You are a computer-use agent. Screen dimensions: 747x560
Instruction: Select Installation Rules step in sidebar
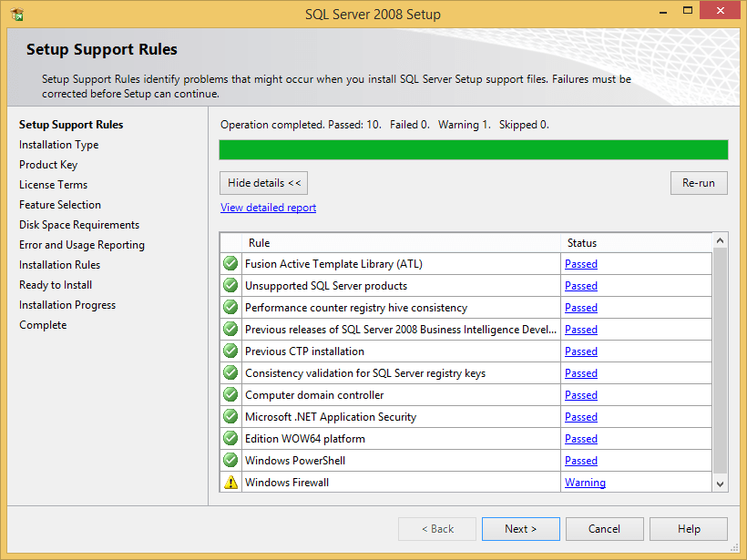[59, 265]
